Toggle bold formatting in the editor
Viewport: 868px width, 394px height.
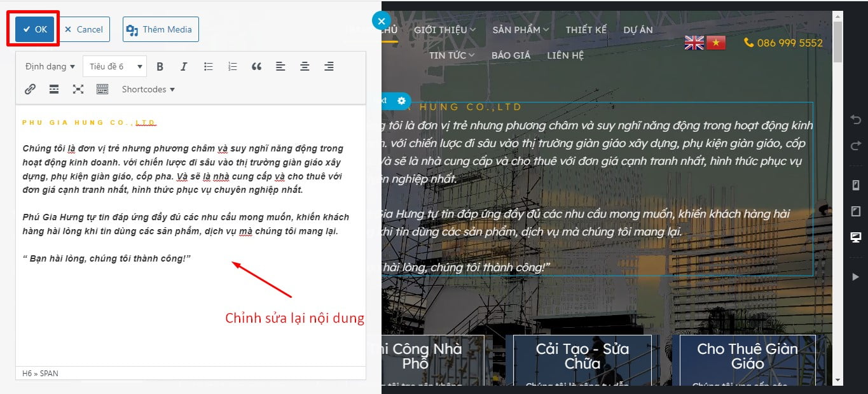160,66
